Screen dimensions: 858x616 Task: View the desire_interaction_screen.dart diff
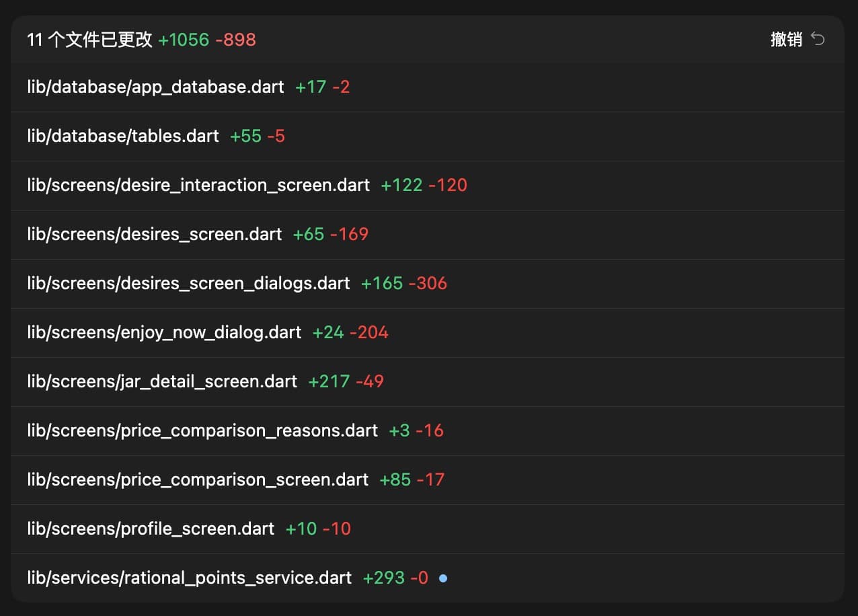coord(197,185)
